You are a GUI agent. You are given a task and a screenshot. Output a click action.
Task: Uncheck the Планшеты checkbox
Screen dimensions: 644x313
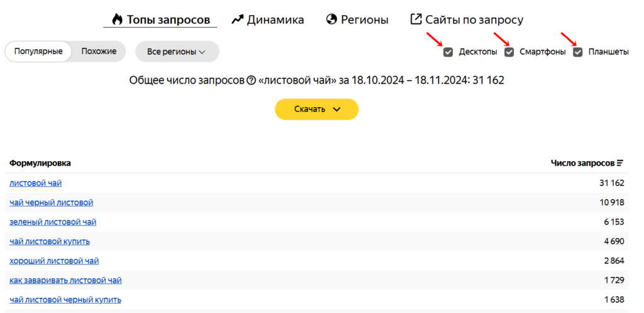578,52
